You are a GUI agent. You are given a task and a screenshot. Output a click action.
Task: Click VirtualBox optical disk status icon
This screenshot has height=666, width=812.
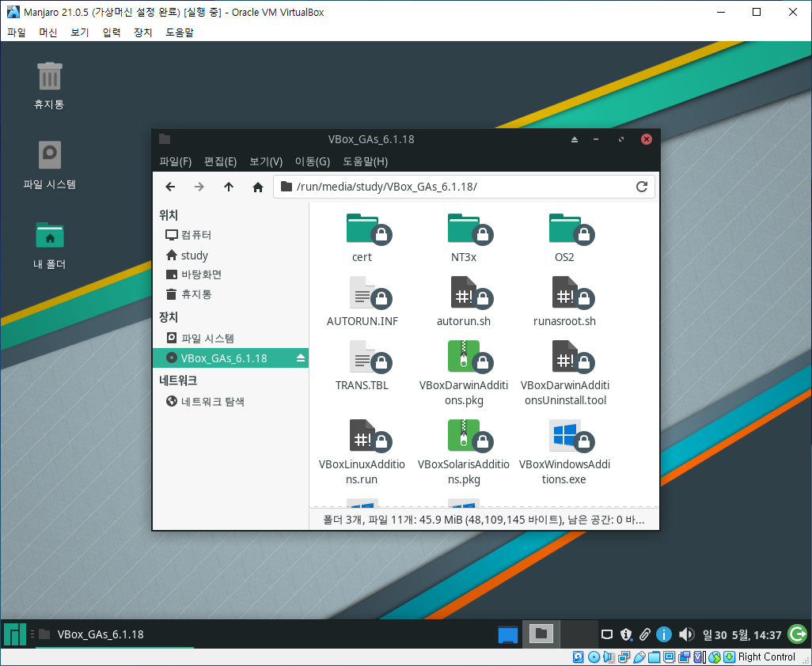coord(594,657)
